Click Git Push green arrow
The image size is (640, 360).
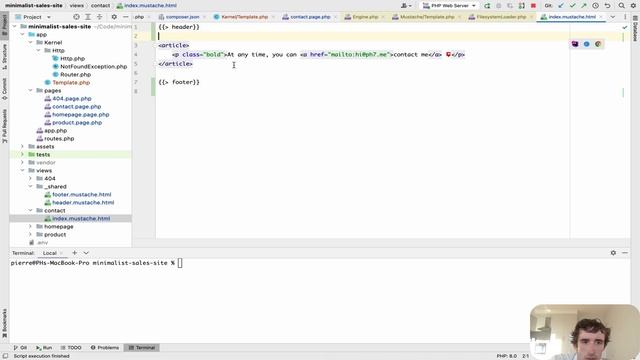tap(584, 6)
